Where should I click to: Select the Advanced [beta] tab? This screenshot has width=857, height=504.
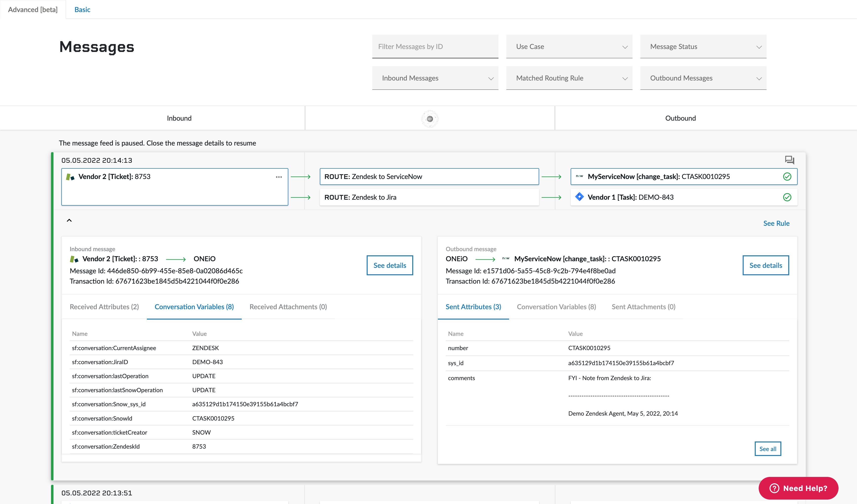coord(33,10)
